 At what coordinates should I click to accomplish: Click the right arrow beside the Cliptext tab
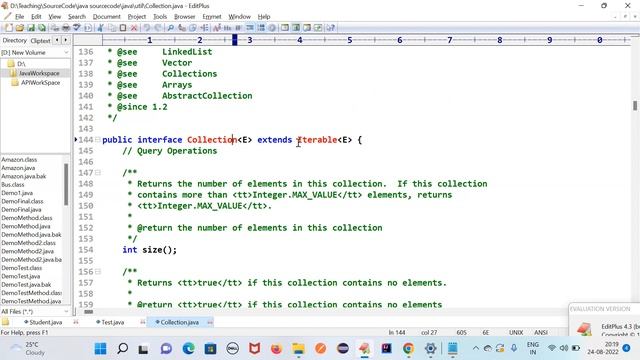tap(65, 40)
